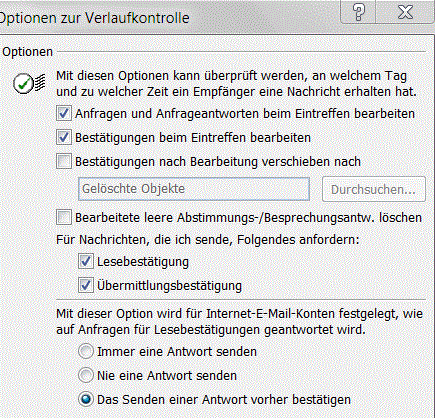Uncheck Anfragen und Anfrageantworten beim Eintreffen bearbeiten
Viewport: 435px width, 418px height.
click(x=64, y=113)
